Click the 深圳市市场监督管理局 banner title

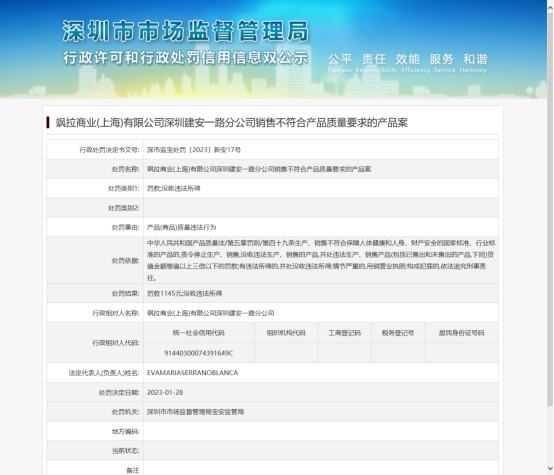186,31
